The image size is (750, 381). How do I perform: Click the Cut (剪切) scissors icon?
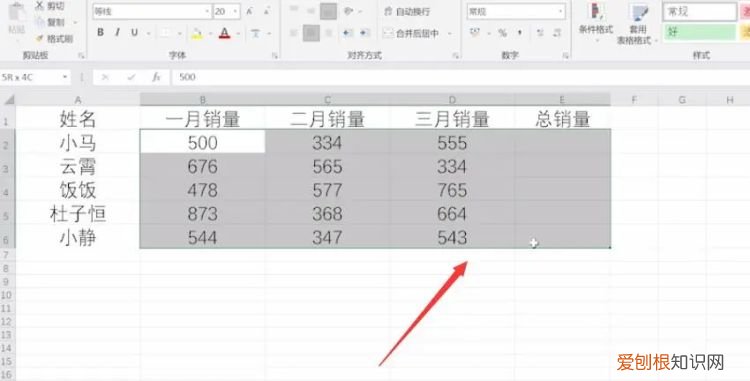click(39, 6)
